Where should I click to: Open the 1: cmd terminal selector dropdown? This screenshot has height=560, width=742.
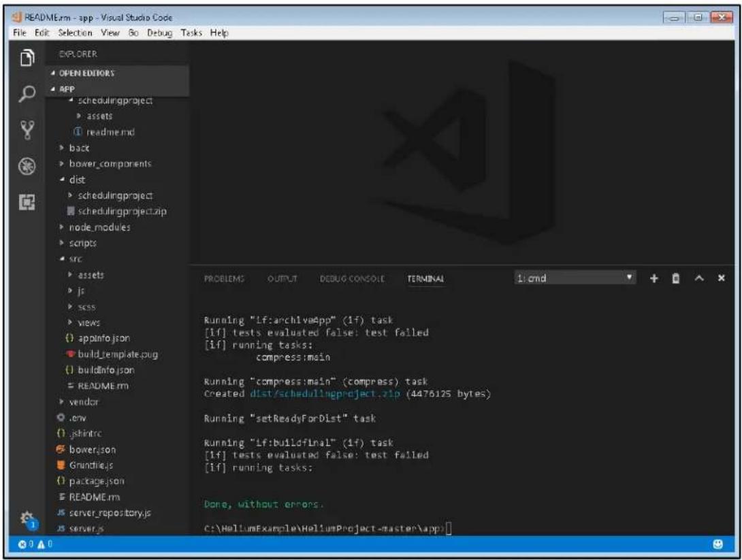point(575,278)
